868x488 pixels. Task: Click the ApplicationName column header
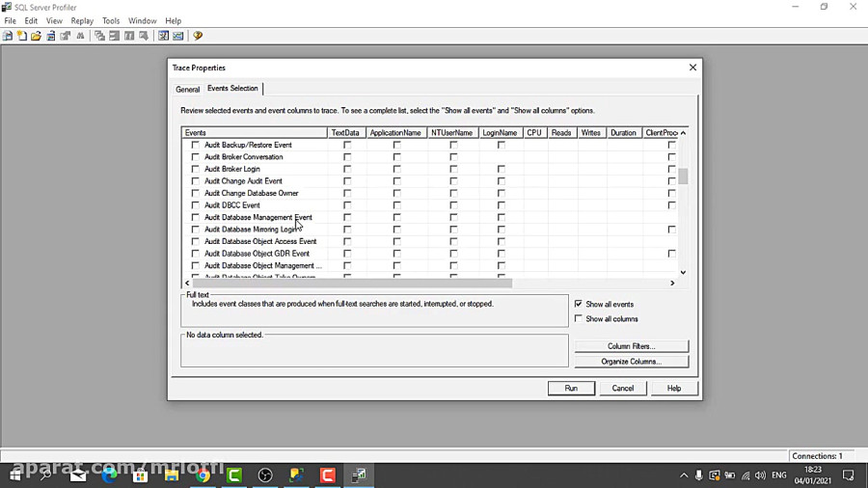[395, 133]
